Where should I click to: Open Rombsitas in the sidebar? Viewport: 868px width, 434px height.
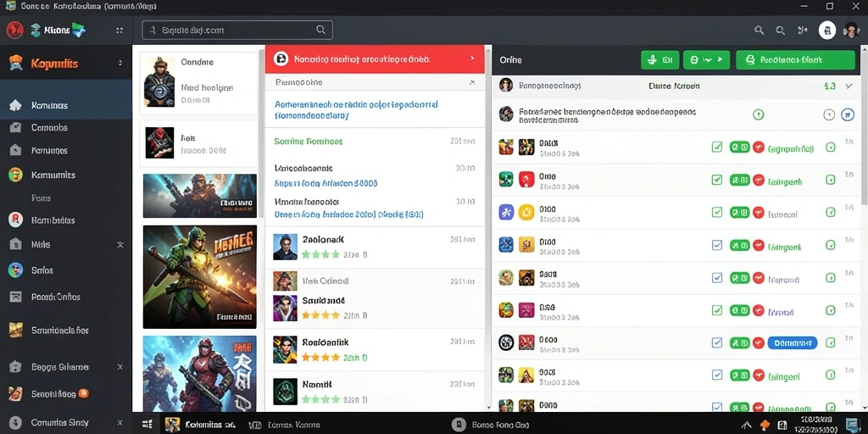tap(53, 220)
